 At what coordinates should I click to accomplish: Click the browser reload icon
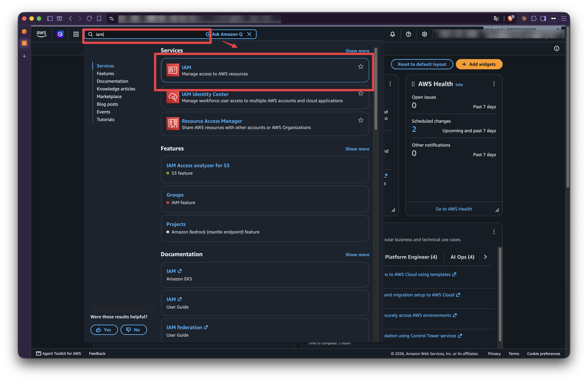click(89, 19)
